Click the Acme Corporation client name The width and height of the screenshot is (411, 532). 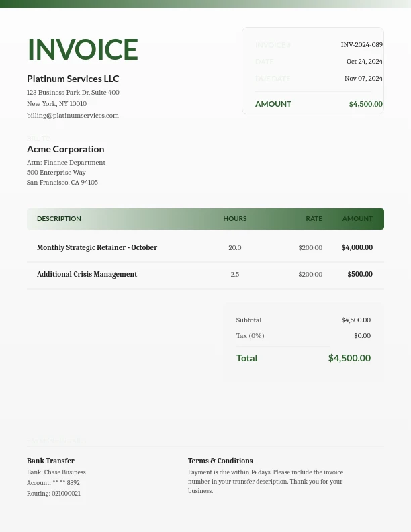point(65,149)
